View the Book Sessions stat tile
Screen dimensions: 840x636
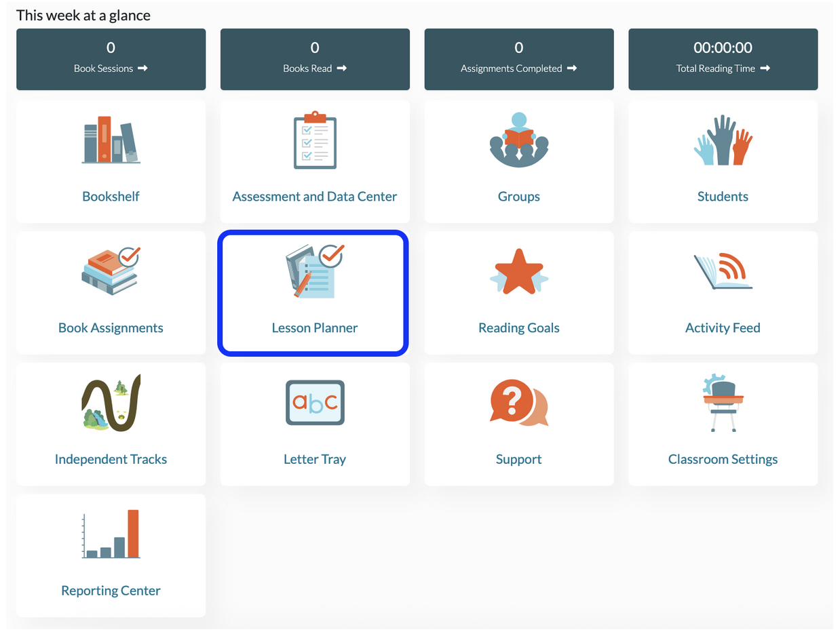pos(111,59)
